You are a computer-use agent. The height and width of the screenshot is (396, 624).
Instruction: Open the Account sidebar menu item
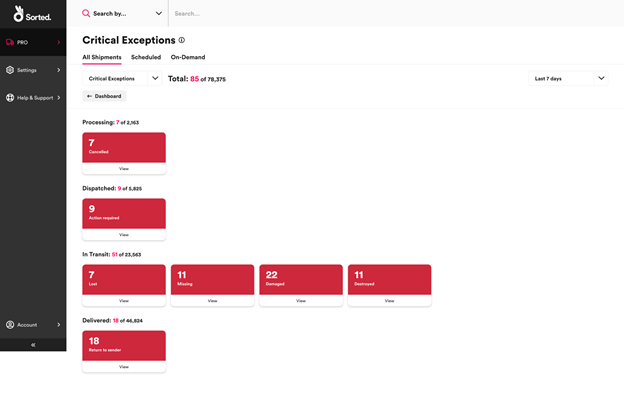click(x=33, y=325)
